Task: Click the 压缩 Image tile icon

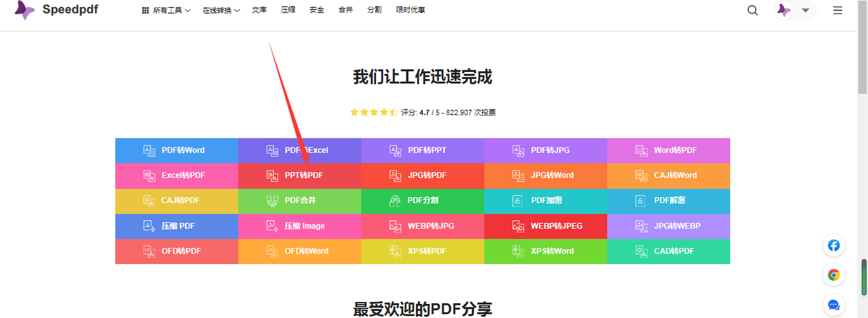Action: coord(272,226)
